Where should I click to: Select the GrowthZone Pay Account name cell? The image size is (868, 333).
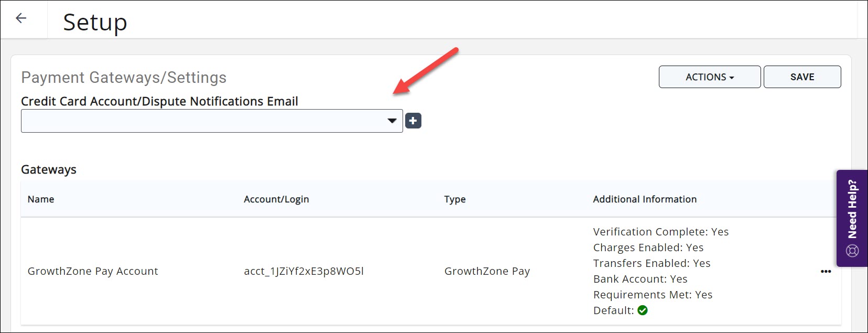click(93, 271)
